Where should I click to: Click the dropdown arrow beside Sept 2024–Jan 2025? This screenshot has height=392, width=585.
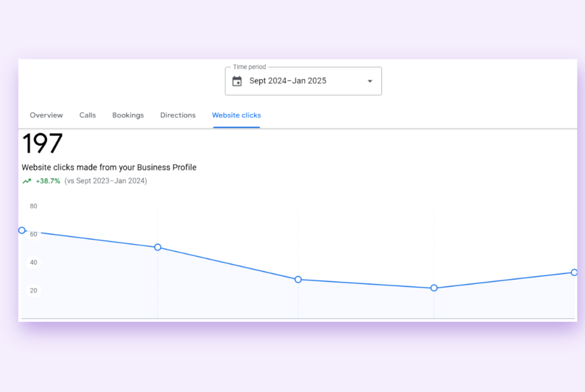tap(369, 81)
